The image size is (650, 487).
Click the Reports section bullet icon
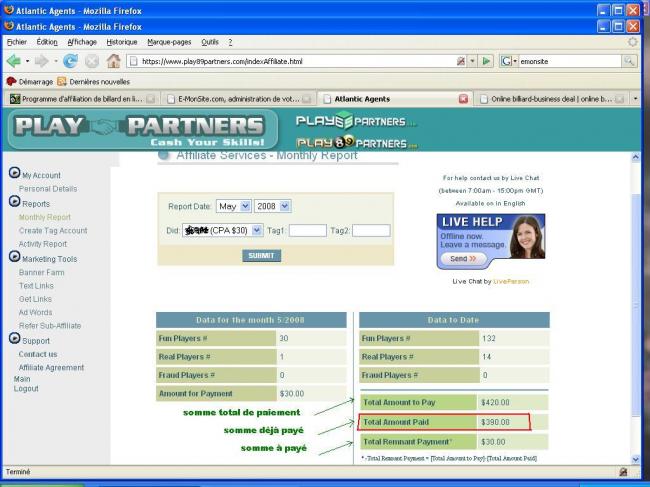tap(15, 201)
